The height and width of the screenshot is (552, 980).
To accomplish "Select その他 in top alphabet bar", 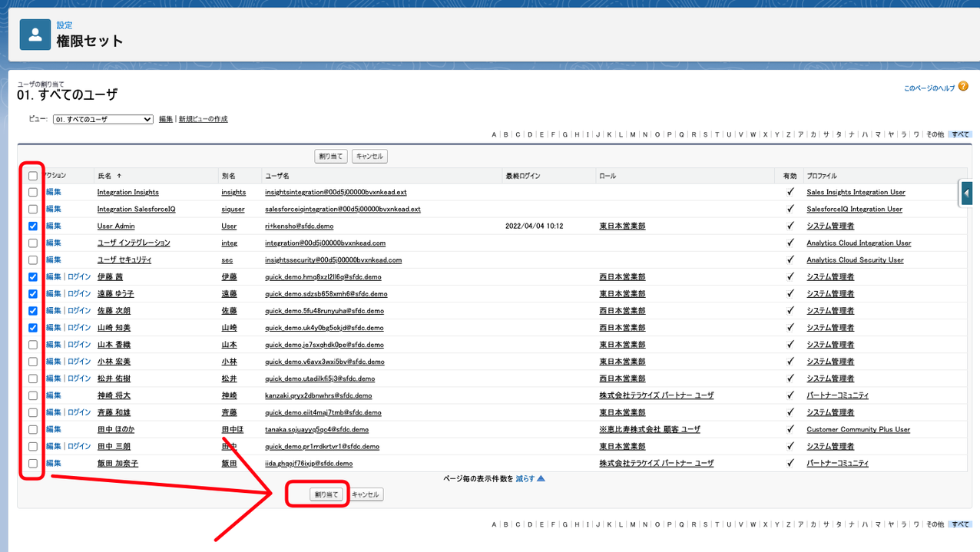I will click(935, 134).
